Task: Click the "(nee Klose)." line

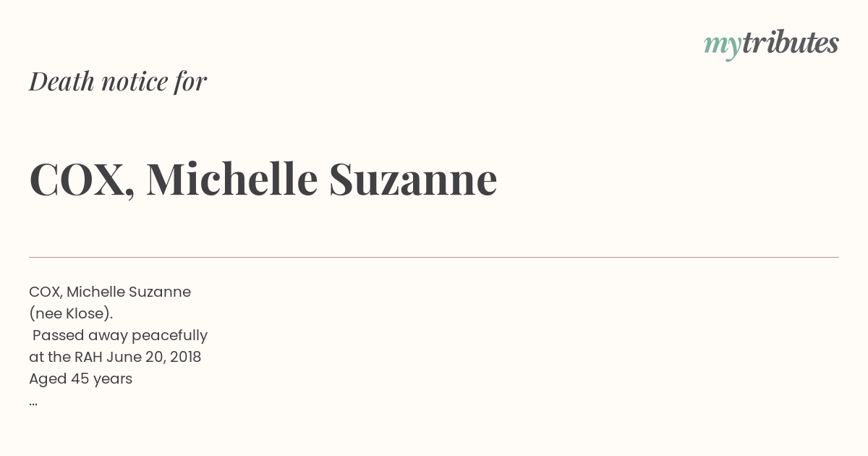Action: pos(71,313)
